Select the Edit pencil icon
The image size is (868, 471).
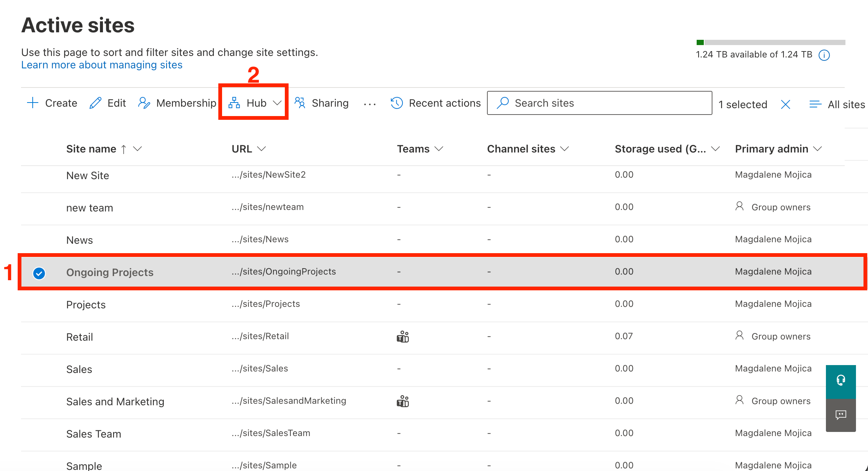coord(95,103)
